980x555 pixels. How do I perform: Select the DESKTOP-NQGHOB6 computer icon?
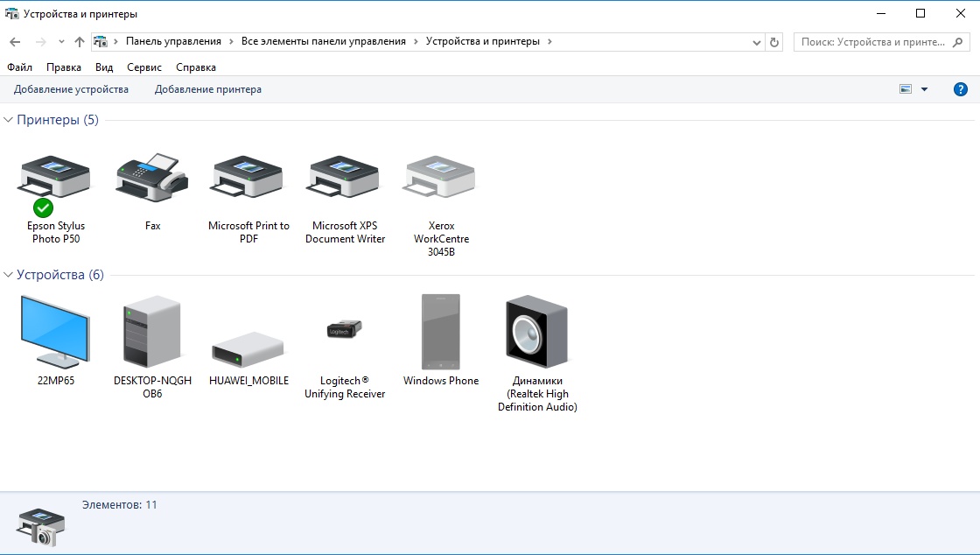point(152,333)
